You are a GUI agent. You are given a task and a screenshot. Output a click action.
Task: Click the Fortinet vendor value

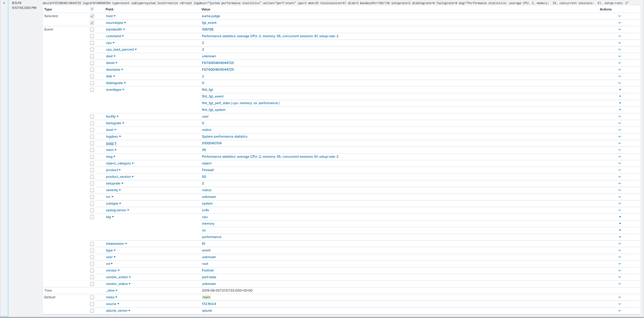[x=208, y=270]
